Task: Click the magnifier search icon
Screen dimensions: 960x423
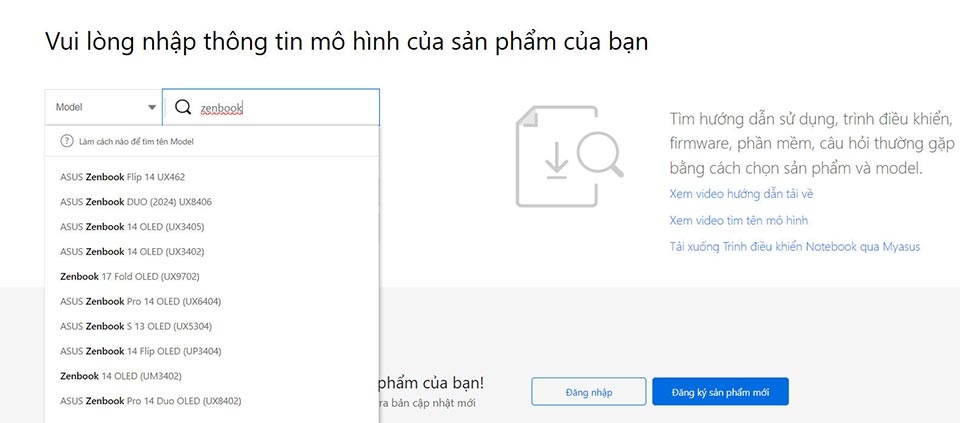Action: [183, 107]
